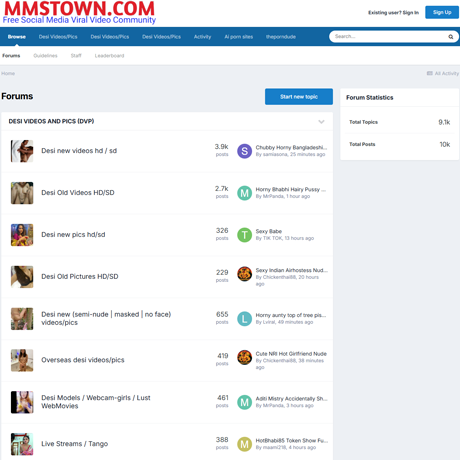Viewport: 460px width, 460px height.
Task: Open the Leaderboard tab
Action: click(109, 56)
